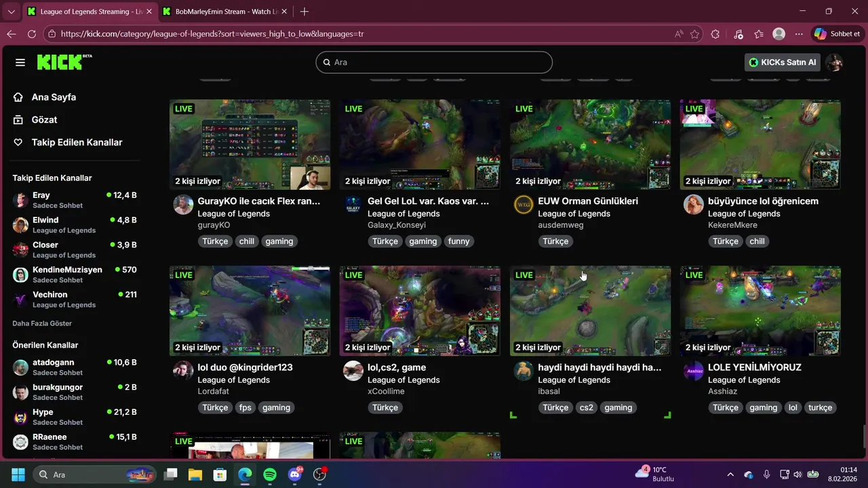
Task: Open Vechiron channel from sidebar
Action: [75, 300]
